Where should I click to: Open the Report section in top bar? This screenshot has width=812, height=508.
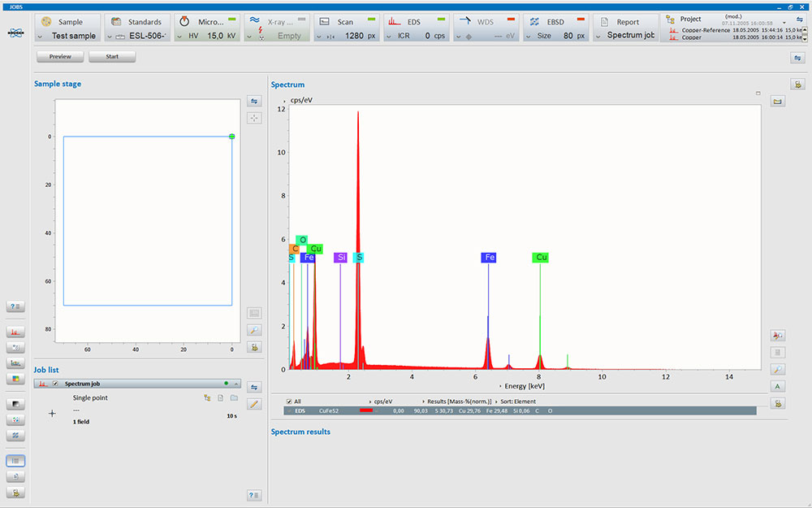pos(627,22)
